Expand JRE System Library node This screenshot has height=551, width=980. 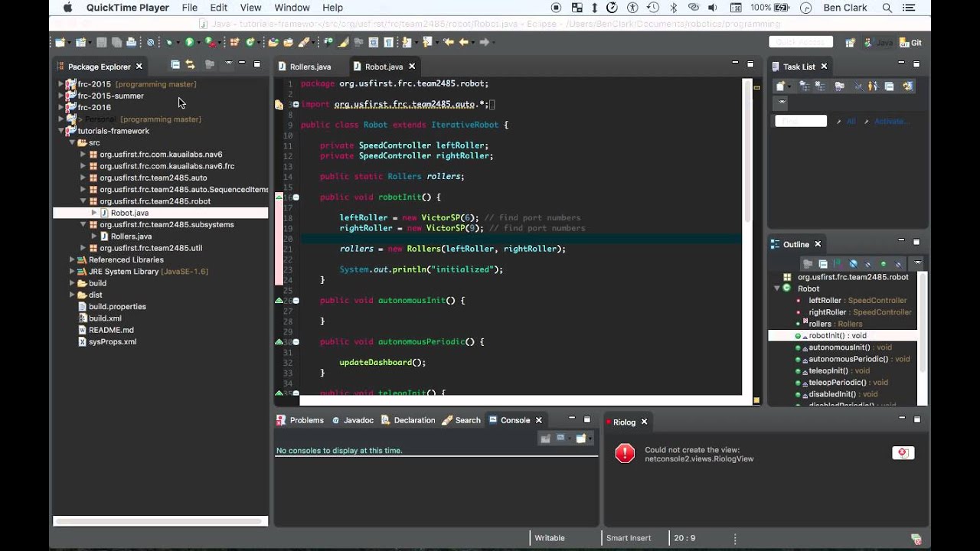pyautogui.click(x=72, y=271)
